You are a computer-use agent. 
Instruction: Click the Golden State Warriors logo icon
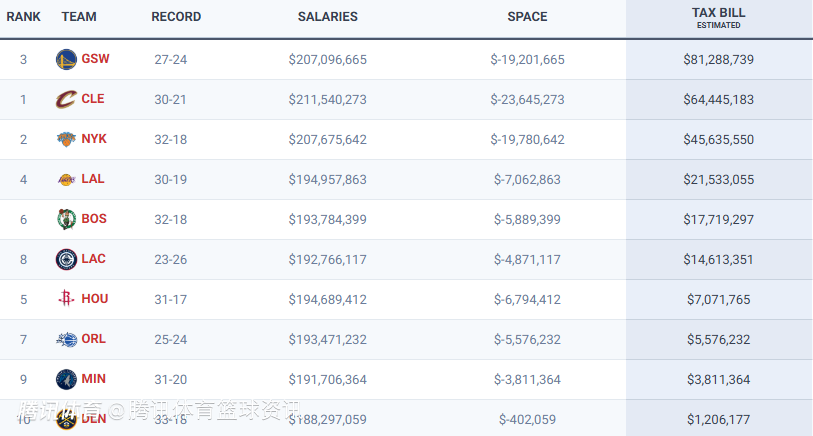pyautogui.click(x=66, y=59)
